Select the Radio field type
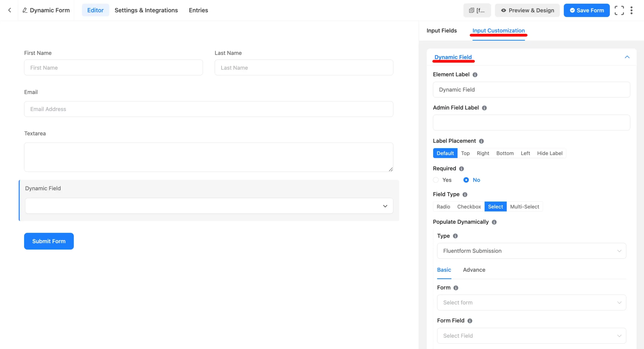 pyautogui.click(x=444, y=206)
